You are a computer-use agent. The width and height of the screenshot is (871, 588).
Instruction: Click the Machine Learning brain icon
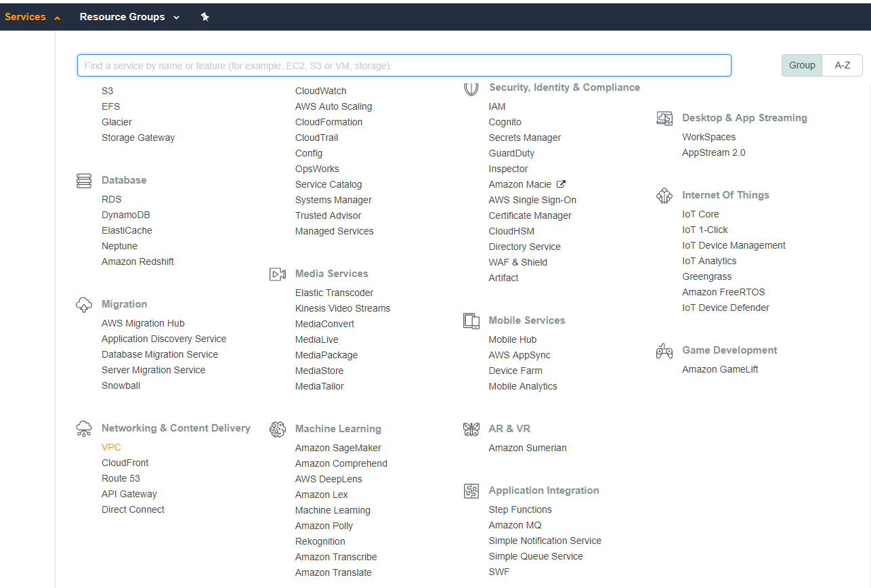[x=278, y=429]
